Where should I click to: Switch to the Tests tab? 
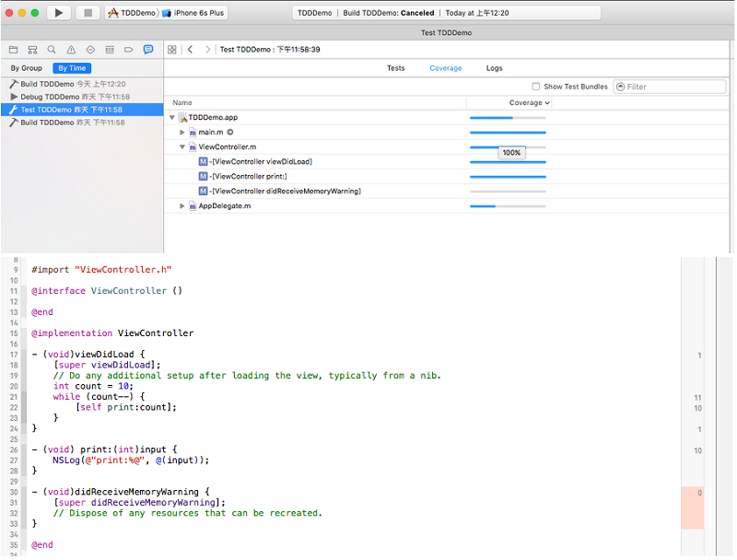(x=395, y=68)
